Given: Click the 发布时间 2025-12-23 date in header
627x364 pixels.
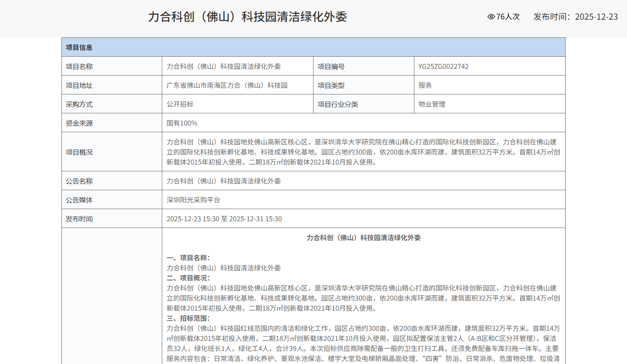Looking at the screenshot, I should pyautogui.click(x=575, y=17).
